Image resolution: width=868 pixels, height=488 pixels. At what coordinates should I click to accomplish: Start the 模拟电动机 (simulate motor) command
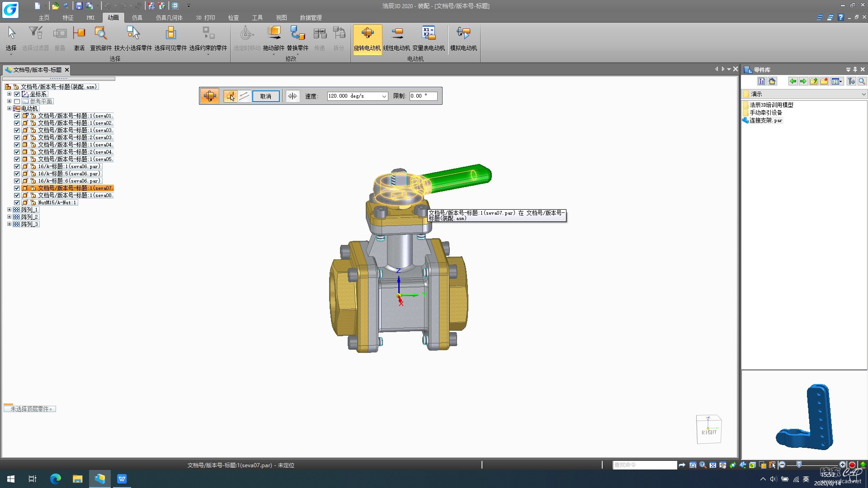point(463,39)
